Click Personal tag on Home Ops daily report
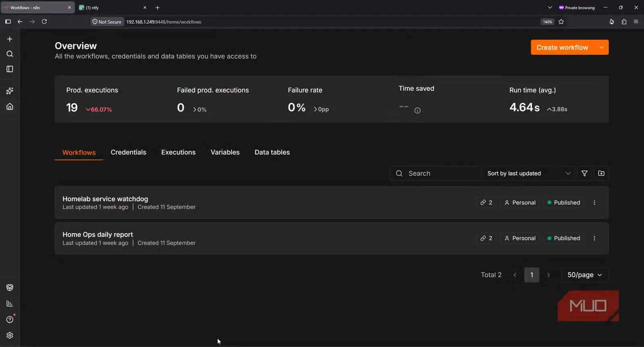644x347 pixels. pos(520,238)
